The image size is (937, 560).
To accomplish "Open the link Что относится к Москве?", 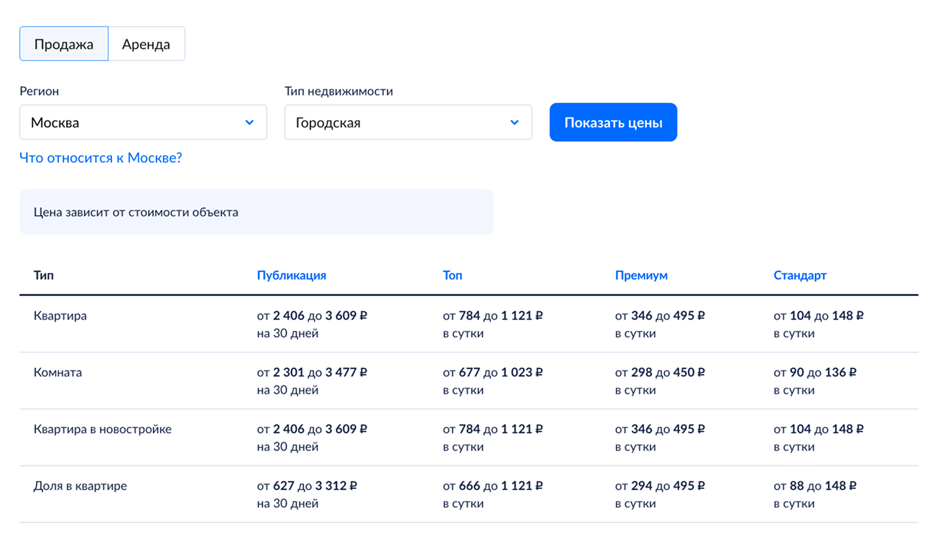I will pos(100,157).
